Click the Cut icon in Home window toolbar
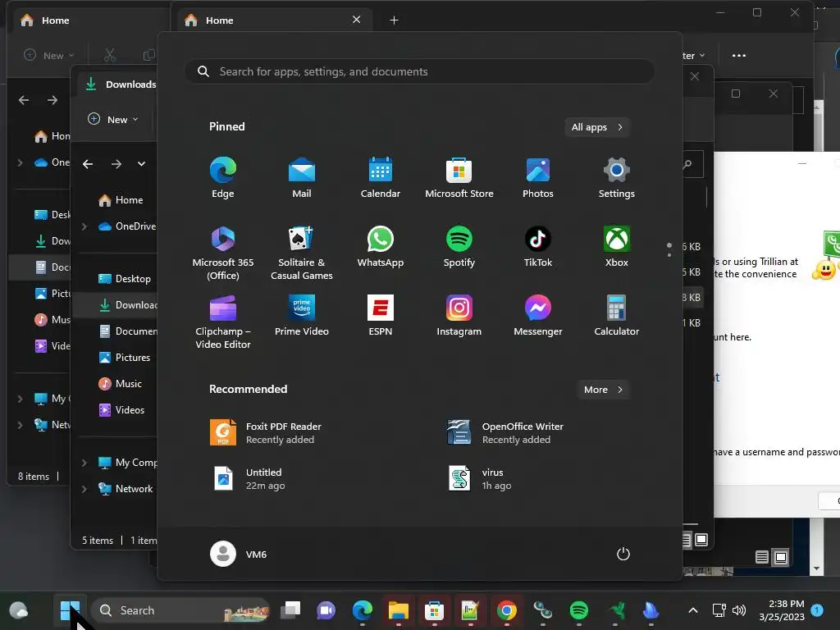The image size is (840, 630). [x=109, y=55]
